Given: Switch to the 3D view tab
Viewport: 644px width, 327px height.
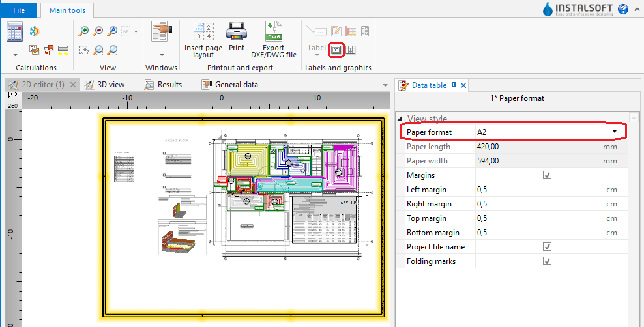Looking at the screenshot, I should (x=110, y=85).
